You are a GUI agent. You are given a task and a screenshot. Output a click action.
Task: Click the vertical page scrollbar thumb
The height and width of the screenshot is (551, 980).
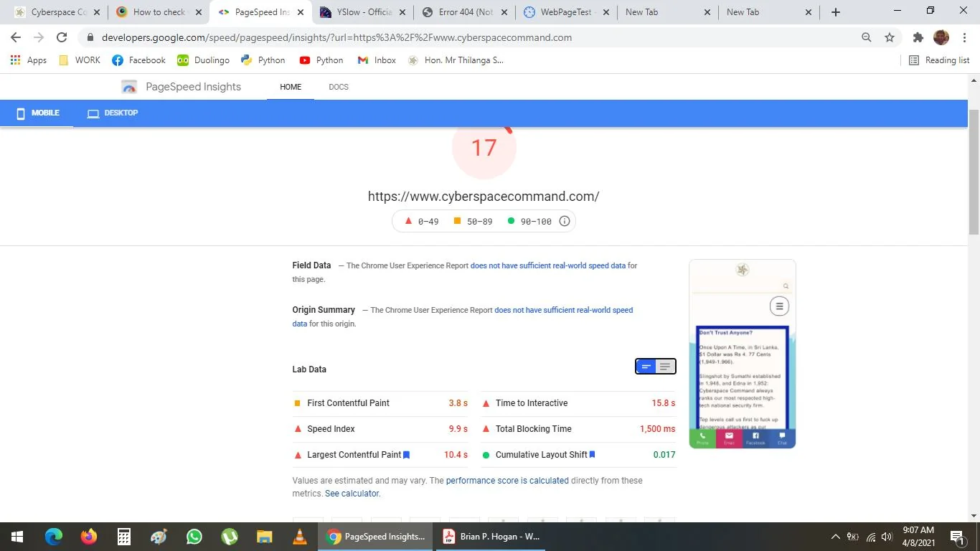(974, 172)
